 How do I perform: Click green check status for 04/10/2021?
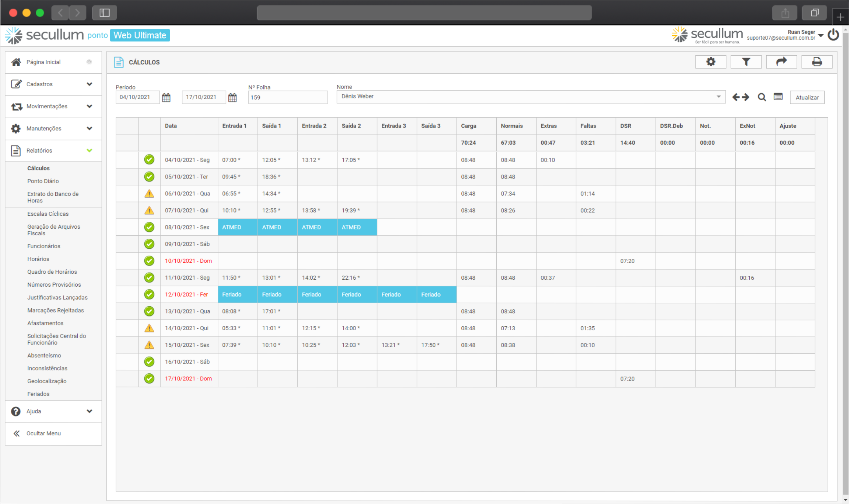click(x=149, y=160)
